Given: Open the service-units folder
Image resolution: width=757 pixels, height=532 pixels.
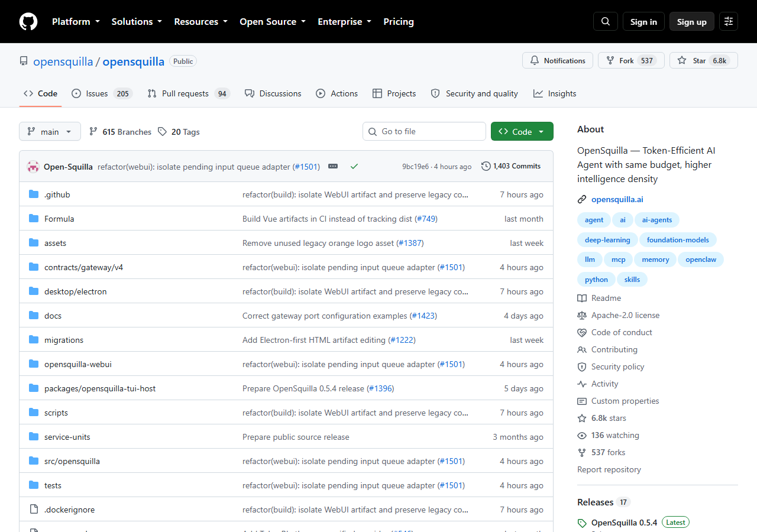Looking at the screenshot, I should point(67,437).
